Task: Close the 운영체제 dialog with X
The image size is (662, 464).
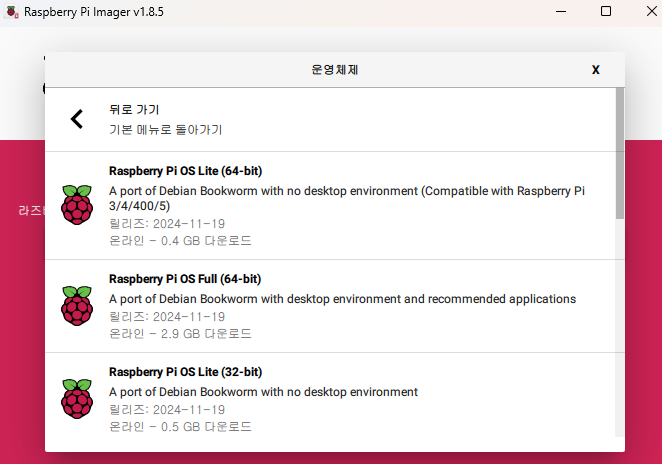Action: coord(596,70)
